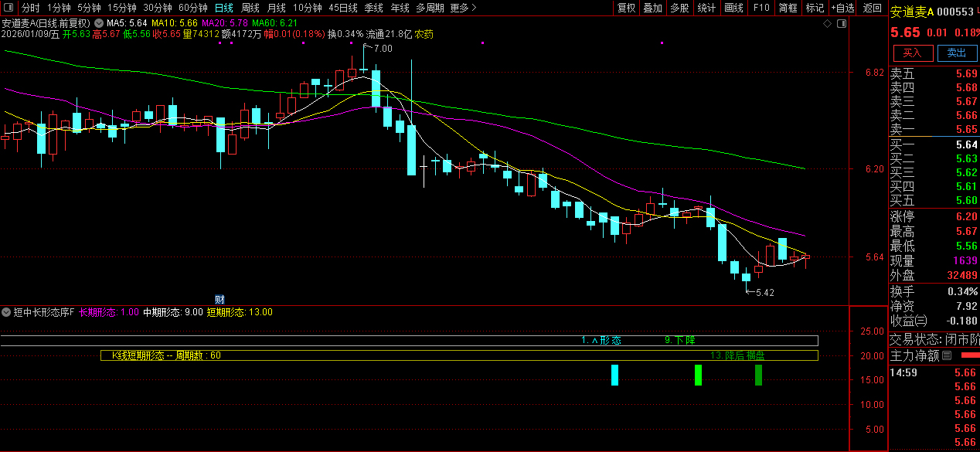Click the MA5: 5.64 indicator label
This screenshot has width=980, height=452.
point(127,24)
